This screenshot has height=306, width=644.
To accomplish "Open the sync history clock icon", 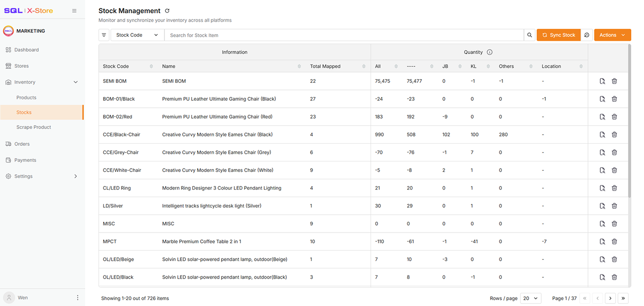I will tap(587, 35).
